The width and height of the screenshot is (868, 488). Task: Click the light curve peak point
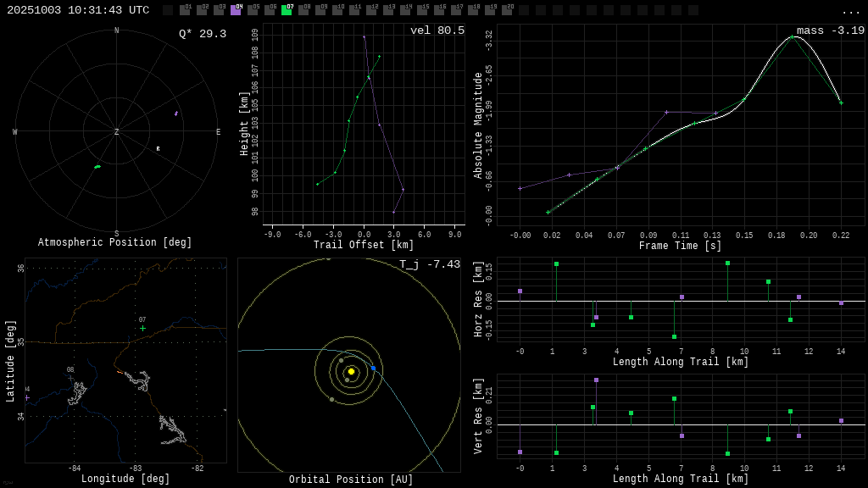pyautogui.click(x=792, y=36)
